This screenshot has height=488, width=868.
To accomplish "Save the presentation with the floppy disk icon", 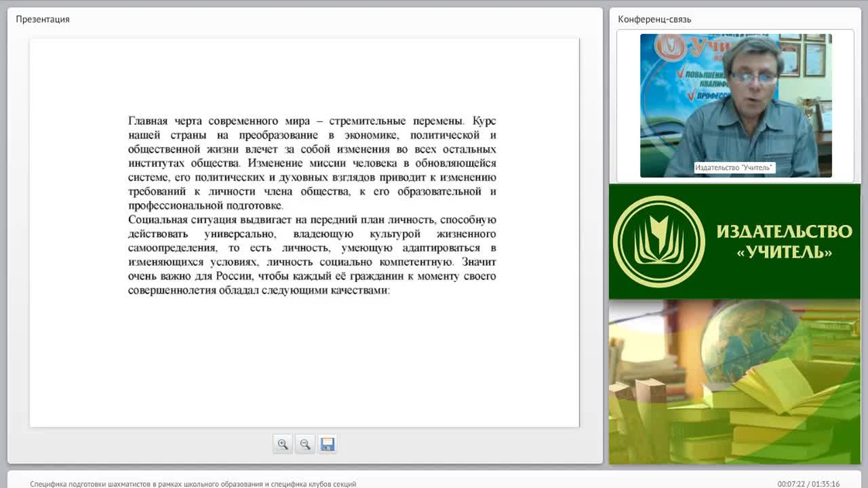I will [328, 444].
